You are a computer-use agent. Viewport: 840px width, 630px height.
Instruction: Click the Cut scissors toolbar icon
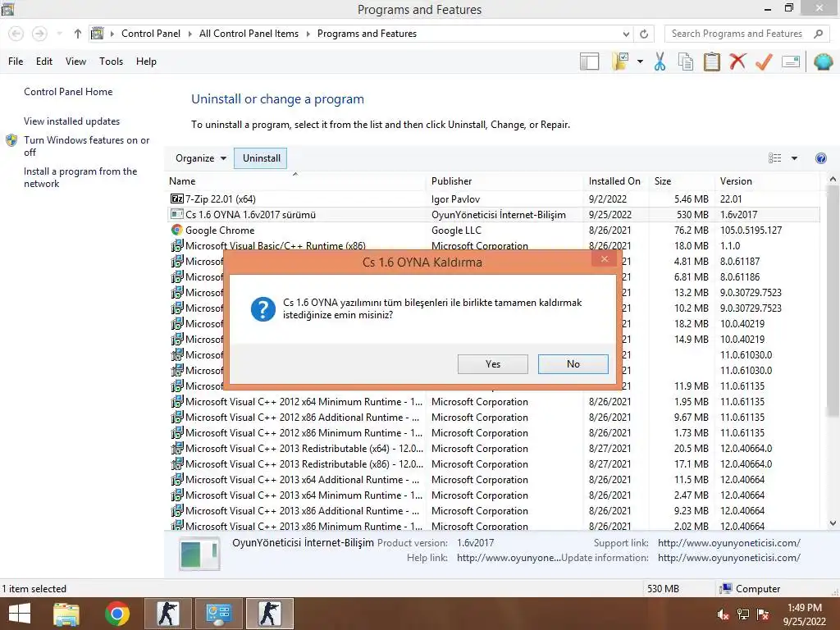[660, 62]
